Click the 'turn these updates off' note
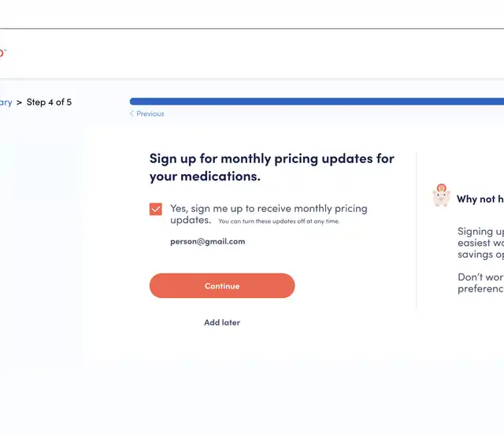This screenshot has width=504, height=435. [x=279, y=221]
